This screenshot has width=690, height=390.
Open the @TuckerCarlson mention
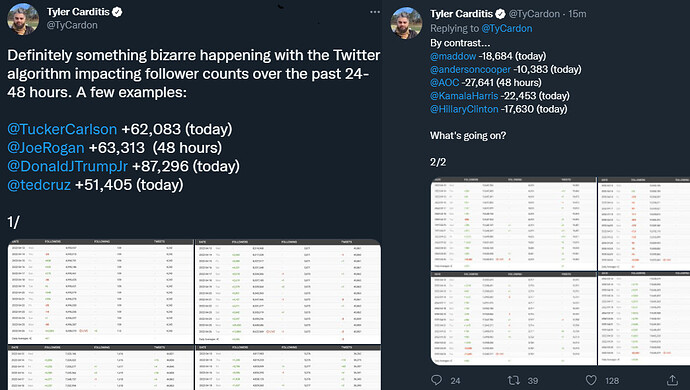tap(62, 129)
